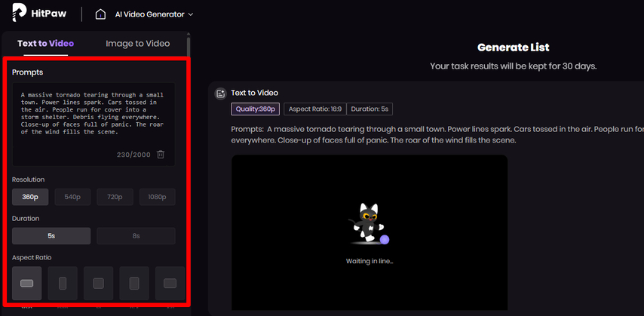Go to the home page icon
The image size is (644, 316).
(x=100, y=14)
